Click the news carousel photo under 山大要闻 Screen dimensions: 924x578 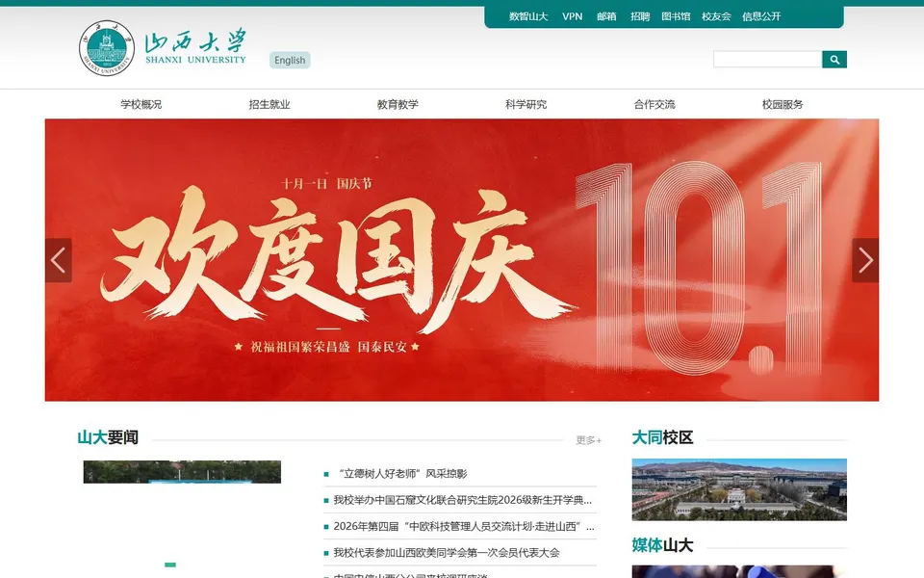[182, 472]
